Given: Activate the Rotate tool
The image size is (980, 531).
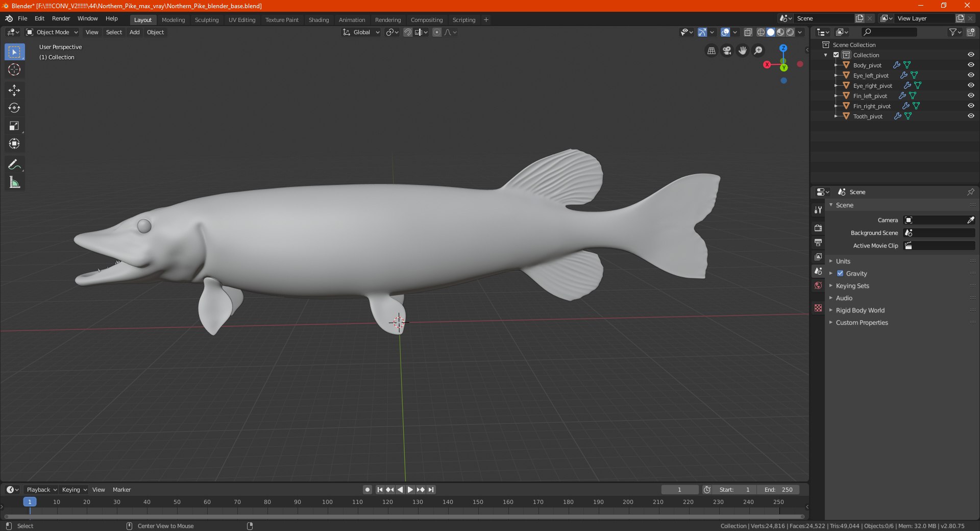Looking at the screenshot, I should point(14,108).
